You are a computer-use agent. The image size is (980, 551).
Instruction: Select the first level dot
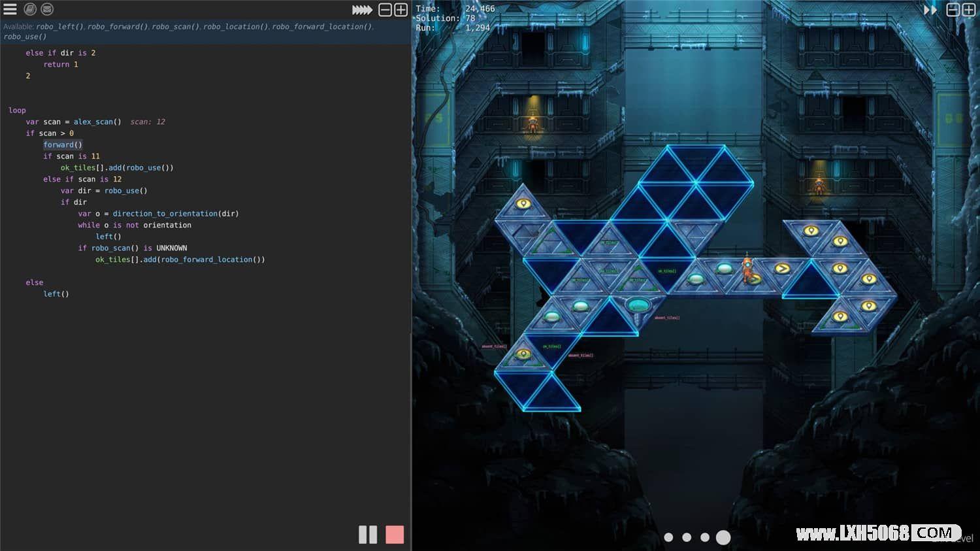(668, 537)
